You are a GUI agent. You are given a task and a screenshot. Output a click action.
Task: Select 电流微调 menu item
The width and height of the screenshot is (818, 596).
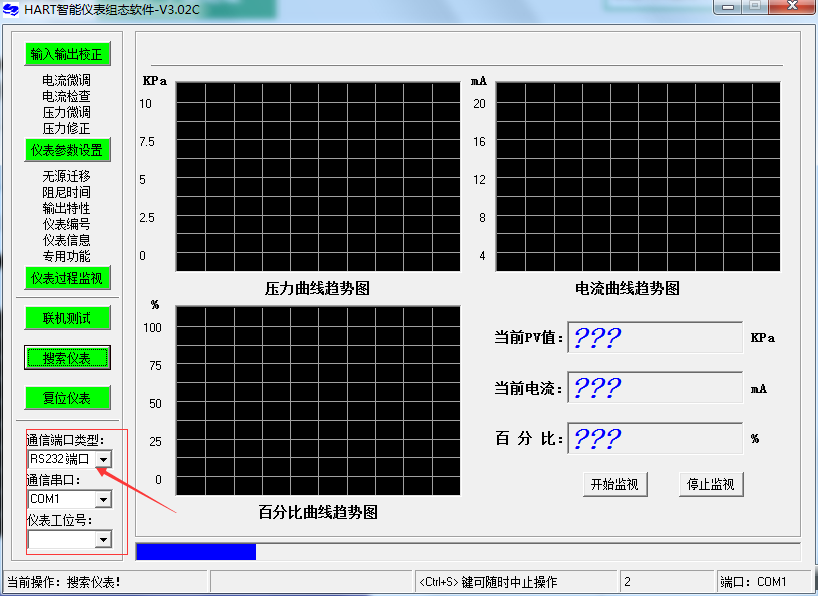click(x=66, y=80)
